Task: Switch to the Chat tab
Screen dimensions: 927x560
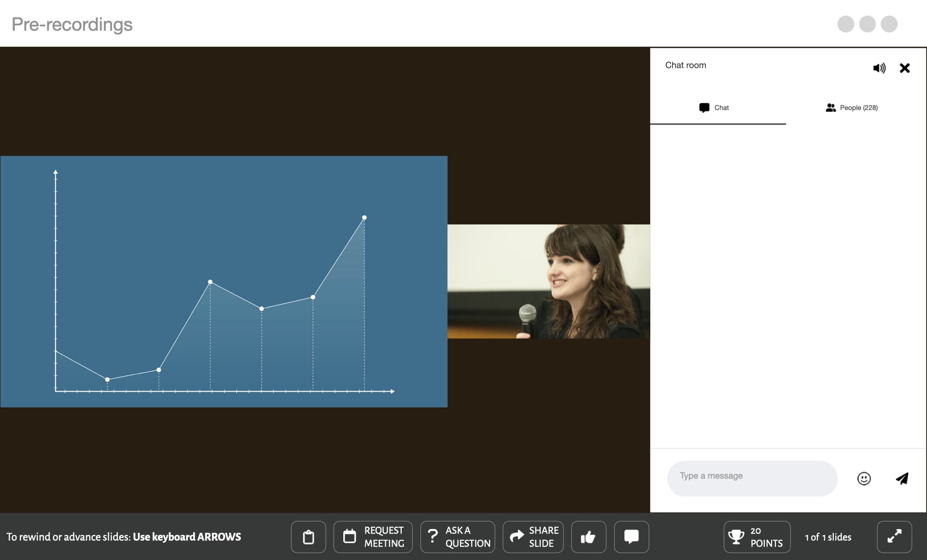Action: pyautogui.click(x=715, y=108)
